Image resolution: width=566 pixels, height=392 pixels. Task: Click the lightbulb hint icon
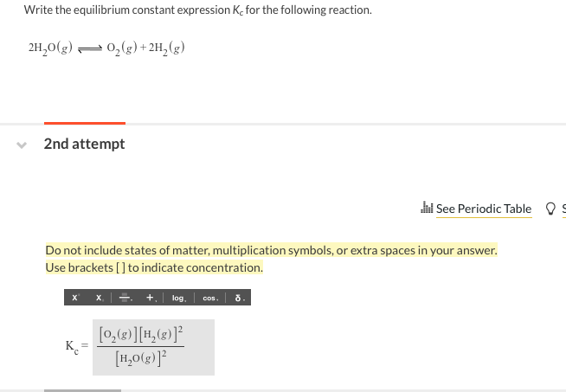coord(550,209)
